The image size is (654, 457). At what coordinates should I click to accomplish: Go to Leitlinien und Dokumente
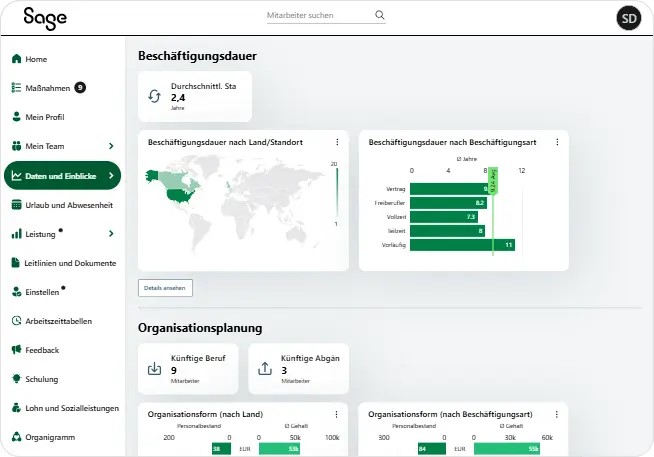tap(70, 263)
